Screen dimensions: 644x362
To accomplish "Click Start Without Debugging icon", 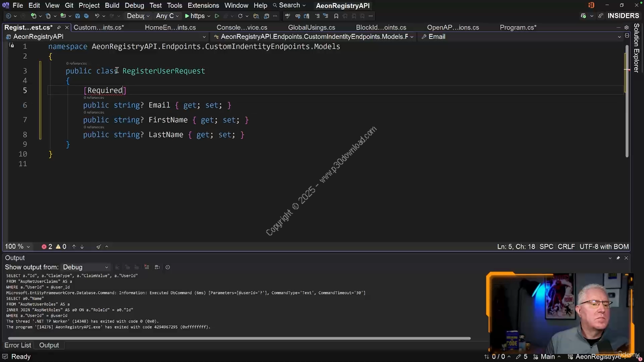I will point(217,16).
